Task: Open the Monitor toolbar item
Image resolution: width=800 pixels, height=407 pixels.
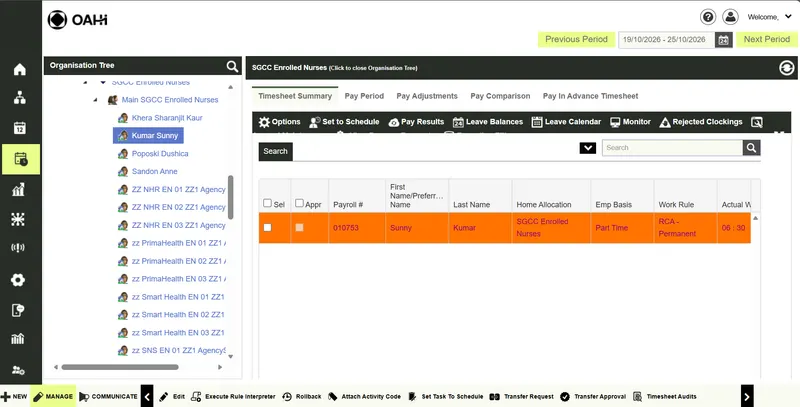Action: click(x=630, y=122)
